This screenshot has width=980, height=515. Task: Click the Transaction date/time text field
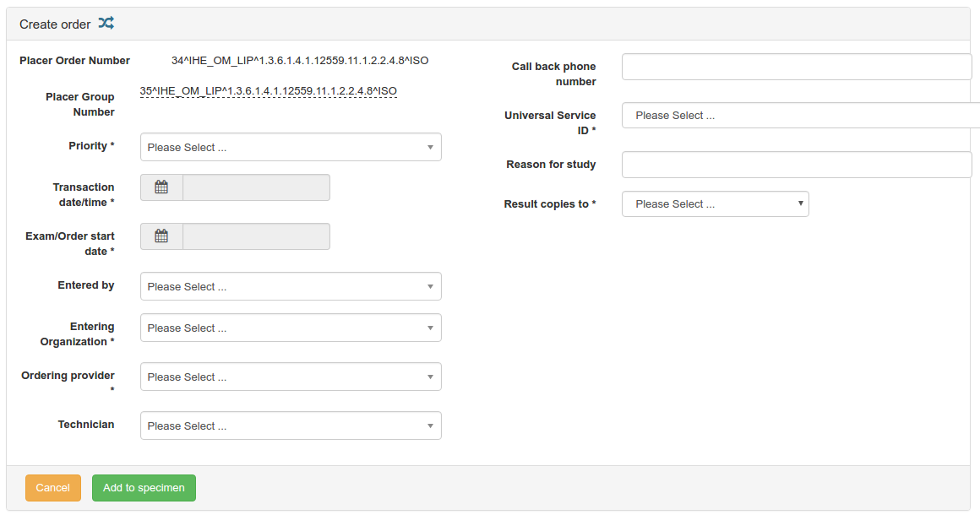point(256,187)
